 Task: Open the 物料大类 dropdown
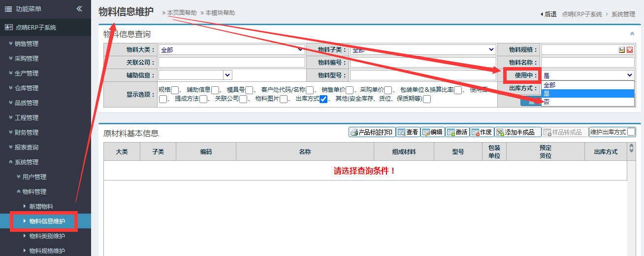(x=300, y=50)
